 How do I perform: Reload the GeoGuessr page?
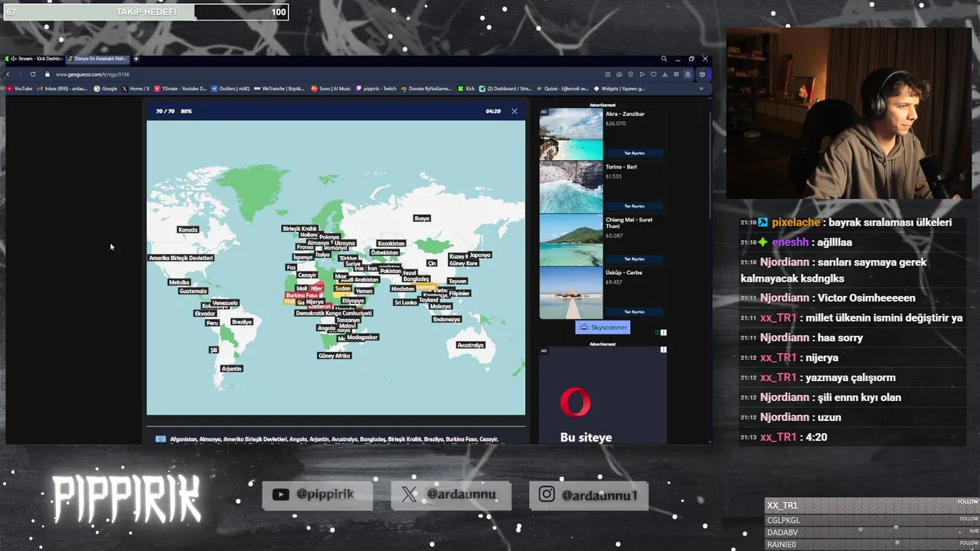(x=33, y=74)
